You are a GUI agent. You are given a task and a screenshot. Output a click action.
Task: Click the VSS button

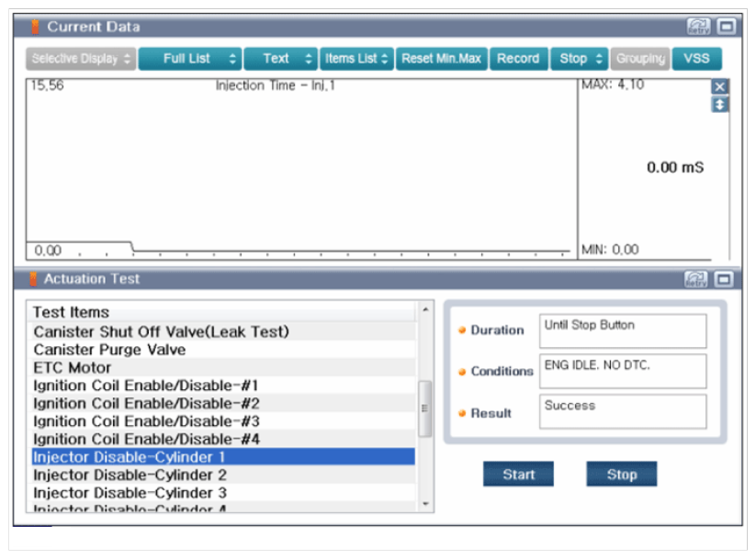[696, 59]
